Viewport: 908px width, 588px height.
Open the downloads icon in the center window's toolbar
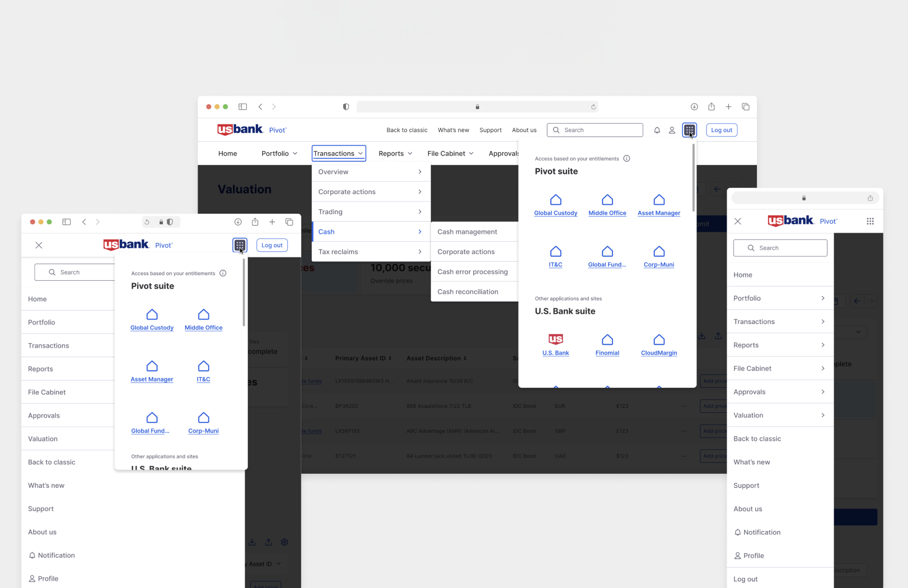tap(694, 107)
